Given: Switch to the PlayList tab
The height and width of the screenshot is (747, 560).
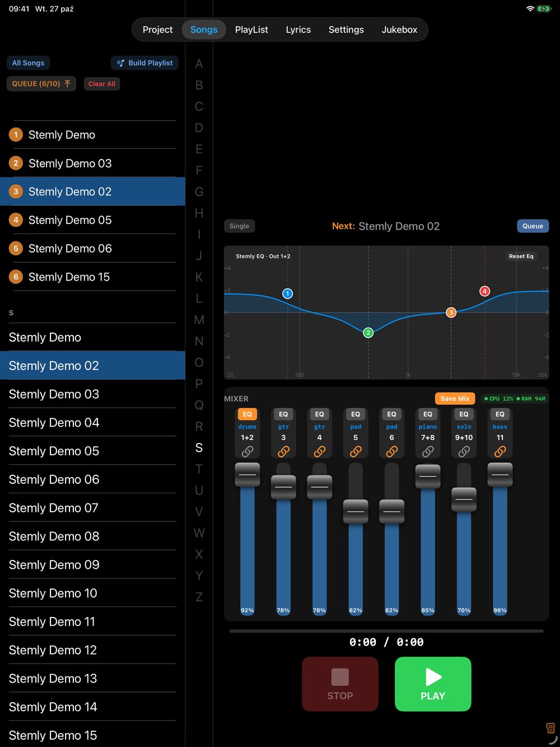Looking at the screenshot, I should 251,30.
